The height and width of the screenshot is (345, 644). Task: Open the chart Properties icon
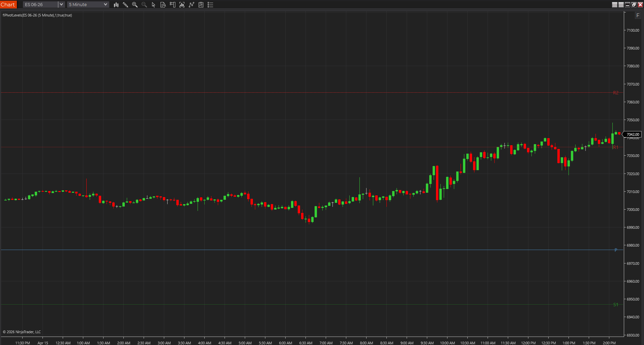point(201,5)
